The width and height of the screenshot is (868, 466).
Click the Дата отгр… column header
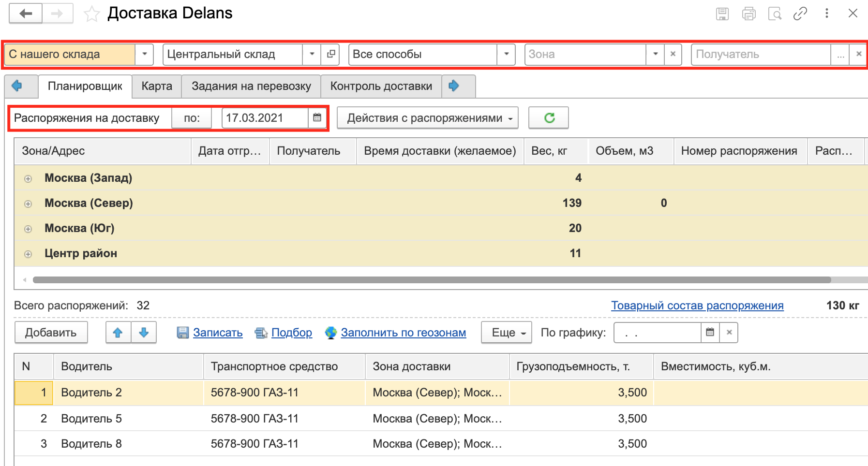(x=230, y=151)
